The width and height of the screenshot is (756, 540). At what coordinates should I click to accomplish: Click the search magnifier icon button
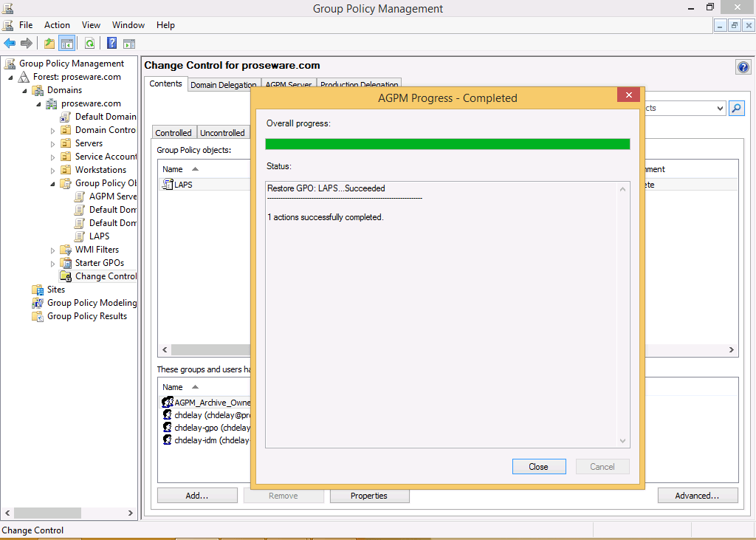pyautogui.click(x=736, y=109)
